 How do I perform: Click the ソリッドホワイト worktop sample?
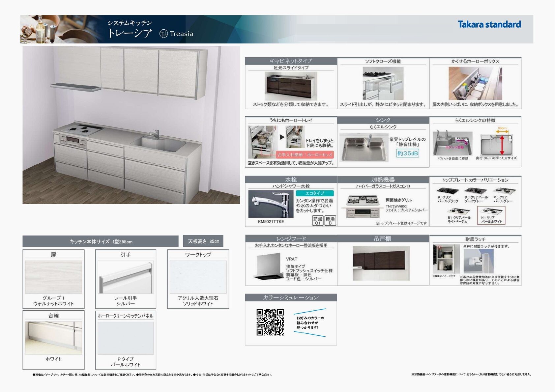[198, 277]
